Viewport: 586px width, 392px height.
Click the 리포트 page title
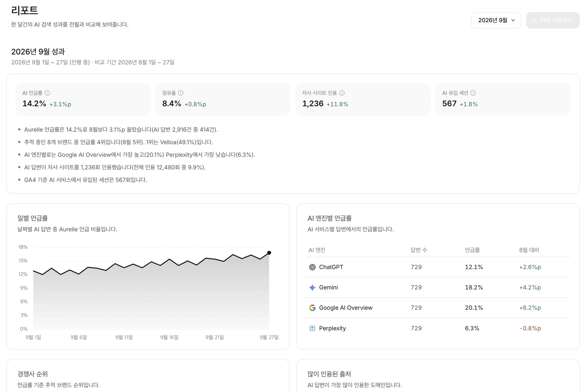(25, 11)
